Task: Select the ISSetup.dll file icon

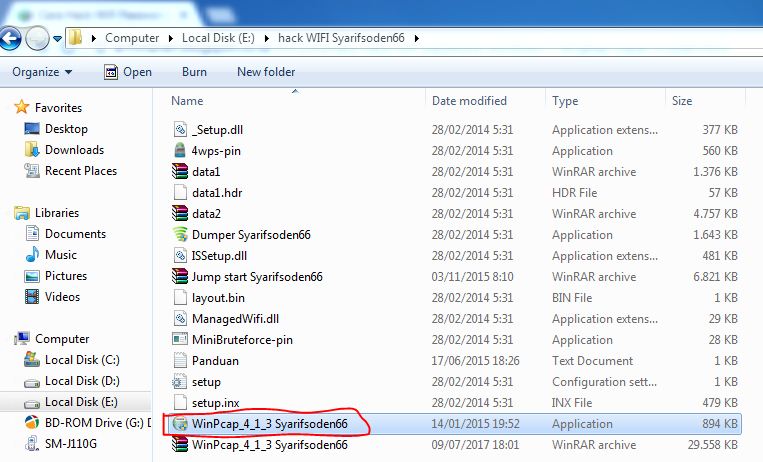Action: pos(180,255)
